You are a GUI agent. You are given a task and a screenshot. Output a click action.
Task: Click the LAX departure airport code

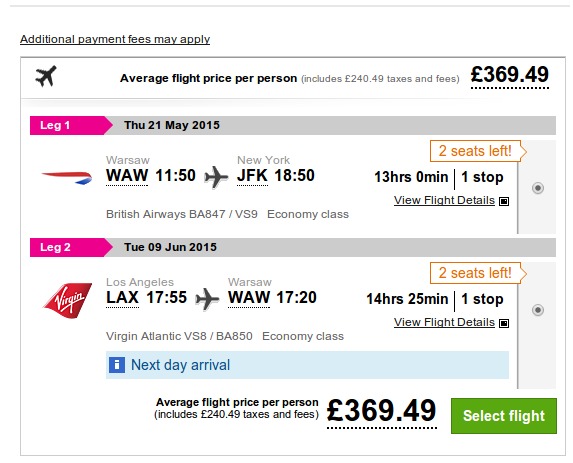(122, 298)
